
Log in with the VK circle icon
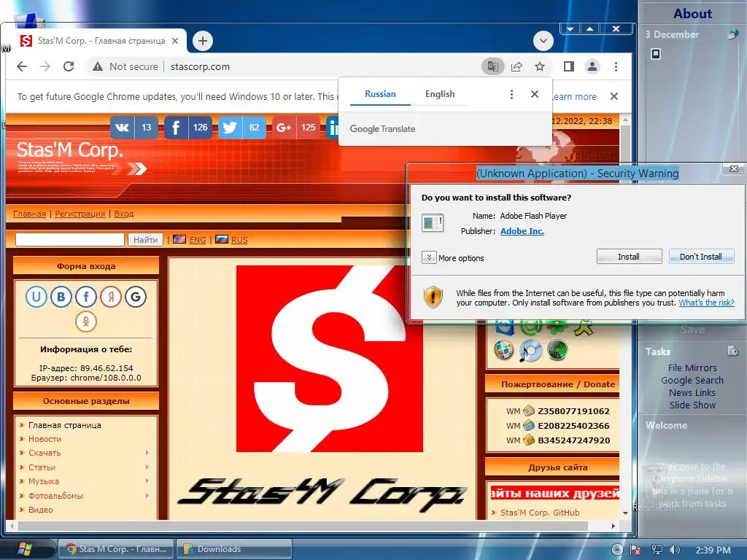tap(61, 297)
